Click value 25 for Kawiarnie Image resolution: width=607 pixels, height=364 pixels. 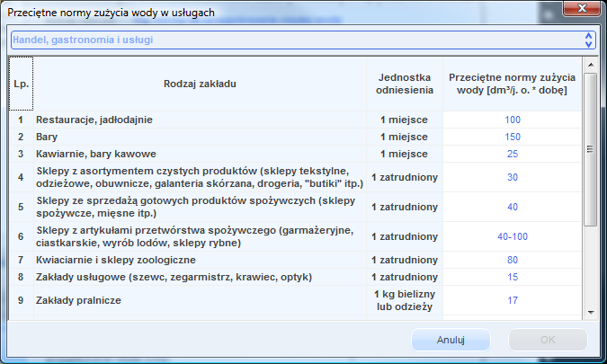513,154
